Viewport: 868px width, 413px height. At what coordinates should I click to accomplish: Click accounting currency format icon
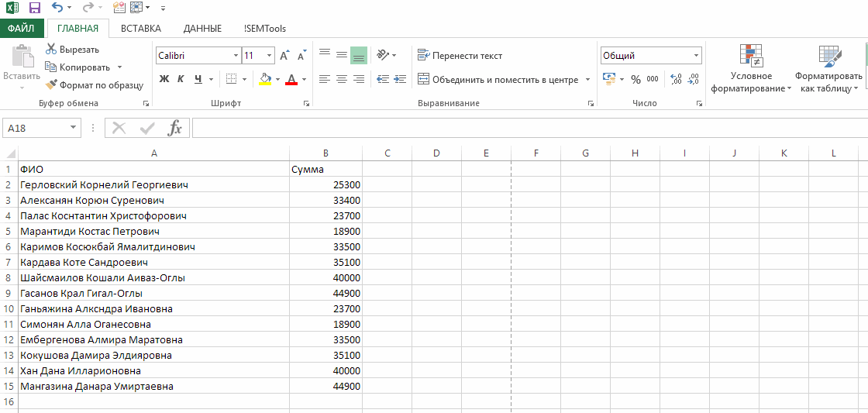pyautogui.click(x=609, y=79)
